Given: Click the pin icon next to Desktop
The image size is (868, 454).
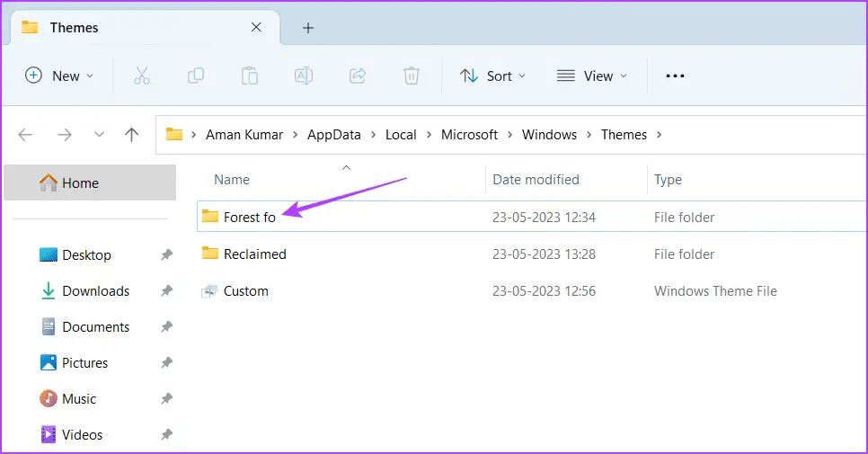Looking at the screenshot, I should coord(166,254).
